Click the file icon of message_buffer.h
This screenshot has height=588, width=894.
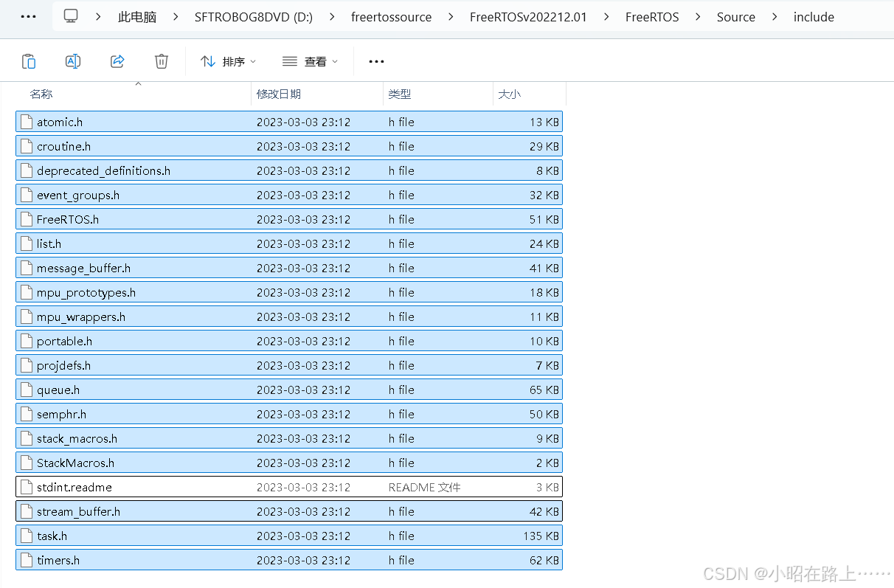27,268
